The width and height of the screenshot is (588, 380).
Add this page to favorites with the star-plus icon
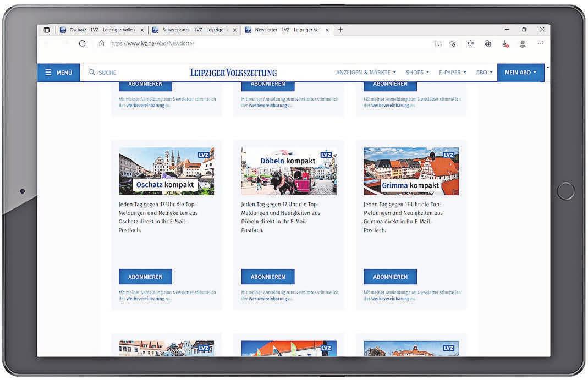[453, 44]
